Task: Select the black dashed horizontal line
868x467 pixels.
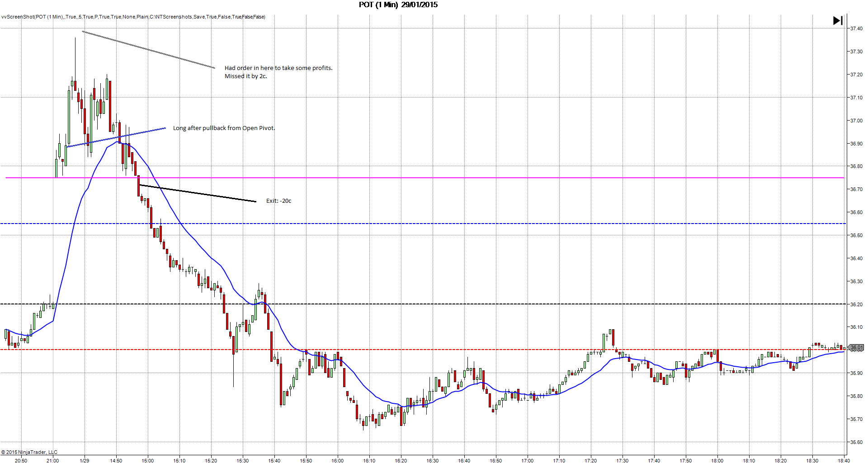Action: tap(423, 304)
